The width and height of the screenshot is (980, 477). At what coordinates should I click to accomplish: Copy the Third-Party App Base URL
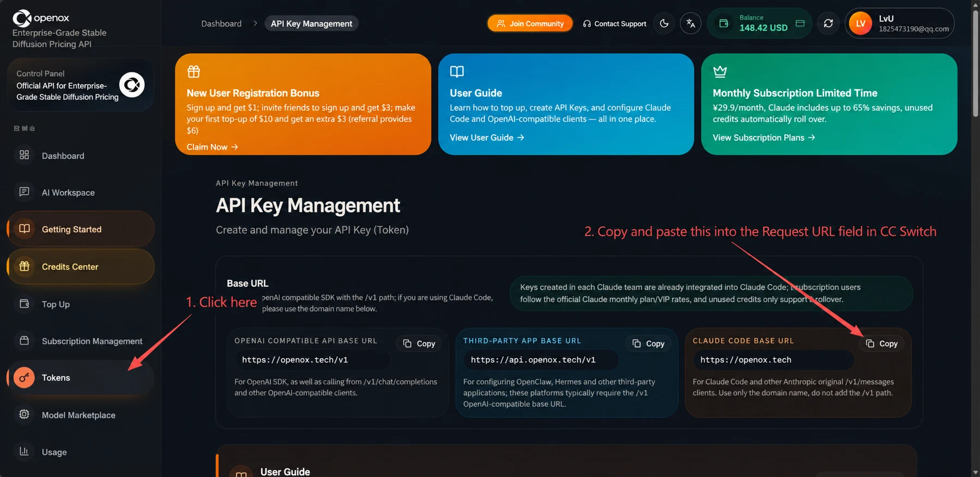point(649,343)
